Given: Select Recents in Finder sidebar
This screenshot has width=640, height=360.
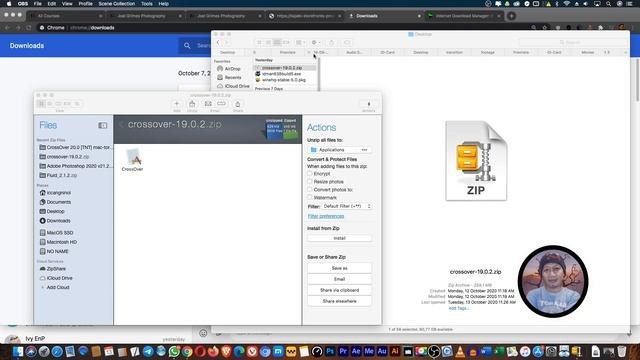Looking at the screenshot, I should 229,78.
